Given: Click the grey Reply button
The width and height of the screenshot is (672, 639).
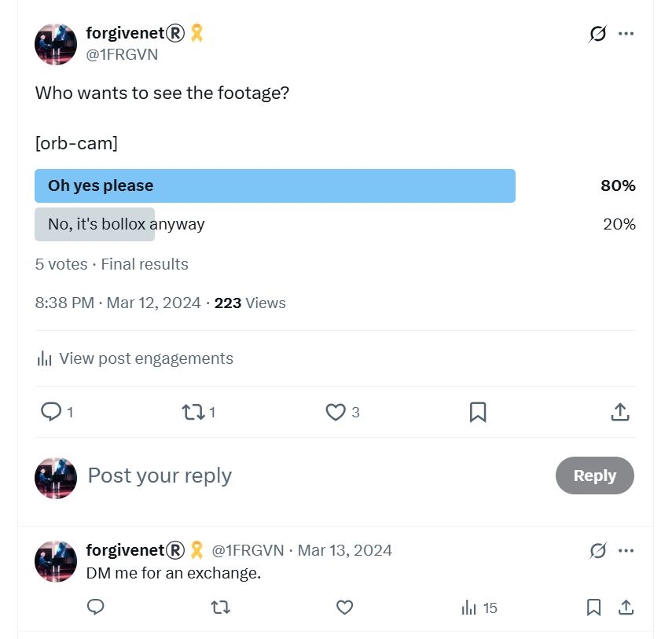Looking at the screenshot, I should pos(594,476).
